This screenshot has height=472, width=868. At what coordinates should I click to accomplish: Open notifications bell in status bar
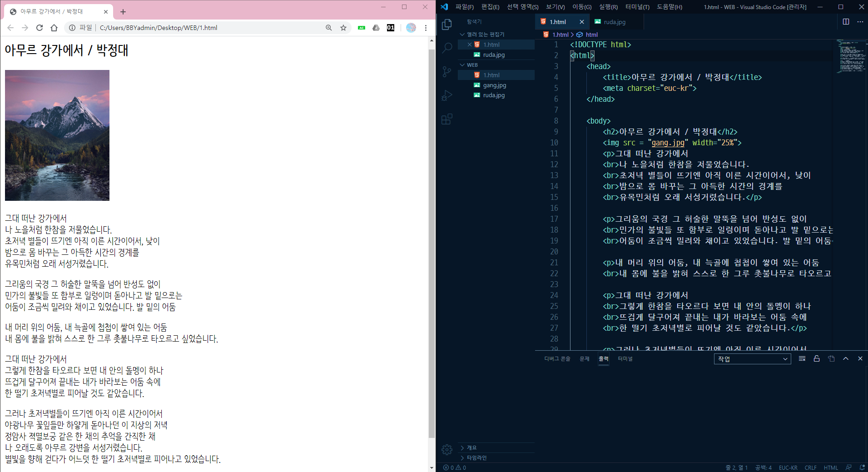coord(862,467)
